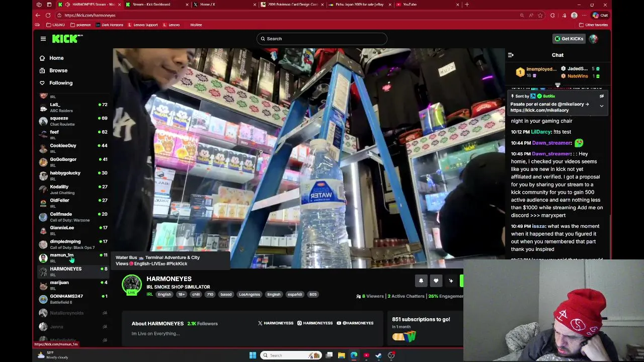Open mamun_1m channel in sidebar
This screenshot has height=362, width=644.
coord(73,258)
